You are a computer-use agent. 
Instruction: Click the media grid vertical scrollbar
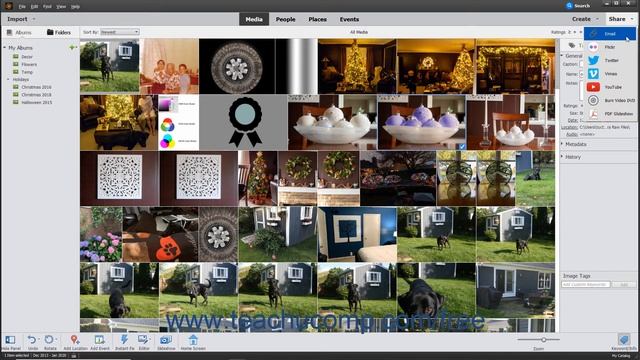pos(557,65)
